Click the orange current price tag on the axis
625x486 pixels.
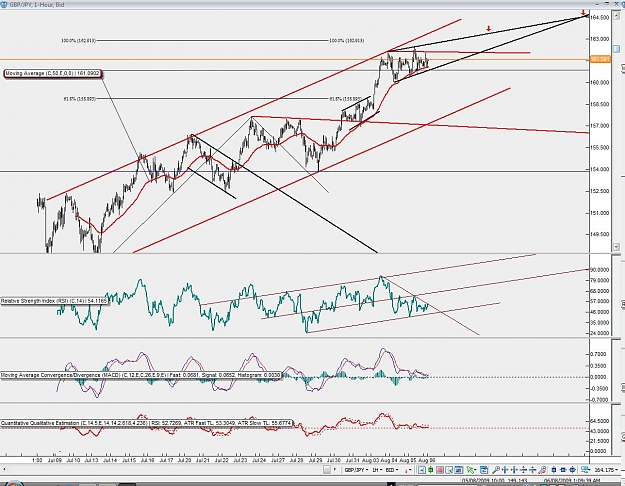pos(600,59)
